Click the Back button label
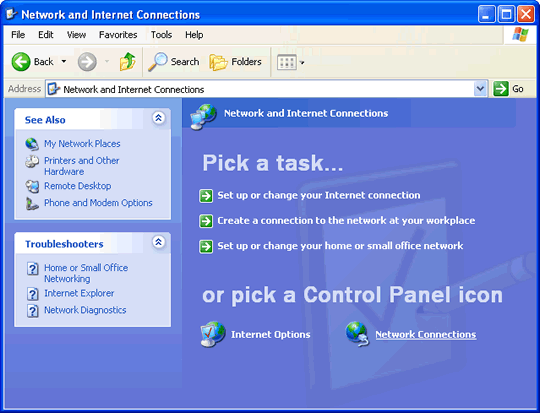The width and height of the screenshot is (540, 413). (43, 62)
